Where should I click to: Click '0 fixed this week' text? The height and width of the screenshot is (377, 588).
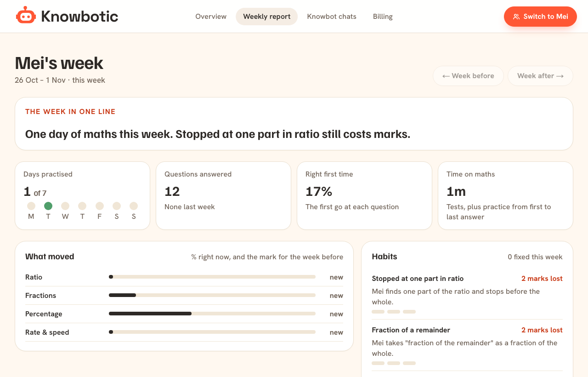pos(535,257)
